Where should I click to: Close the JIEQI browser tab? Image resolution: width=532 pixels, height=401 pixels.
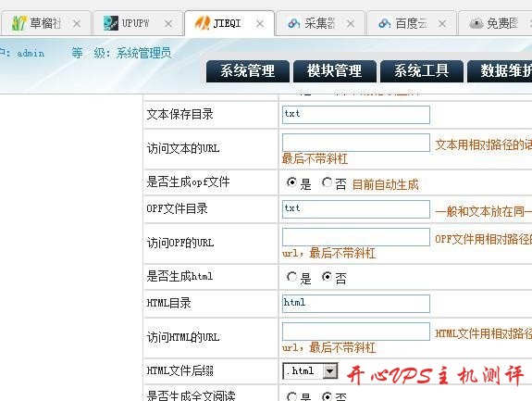point(260,24)
